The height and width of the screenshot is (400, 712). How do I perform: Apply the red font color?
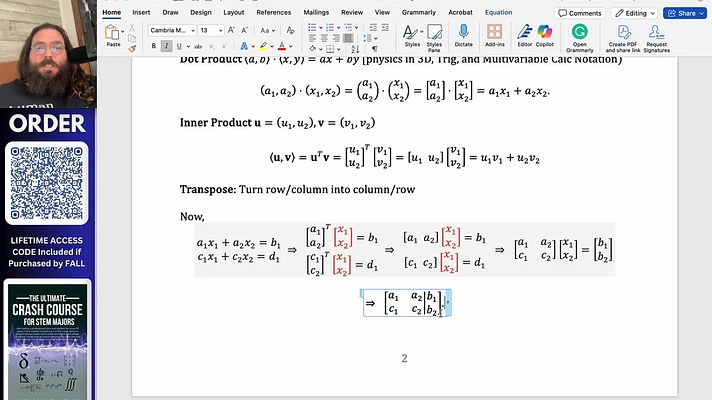coord(282,46)
